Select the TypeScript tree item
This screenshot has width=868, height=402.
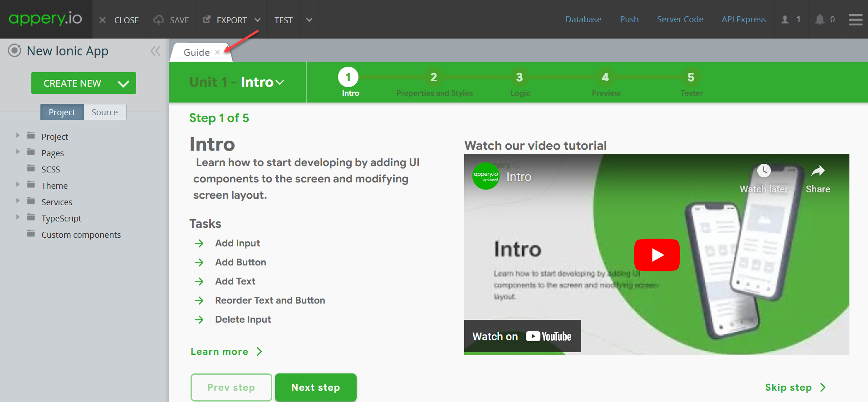coord(61,218)
